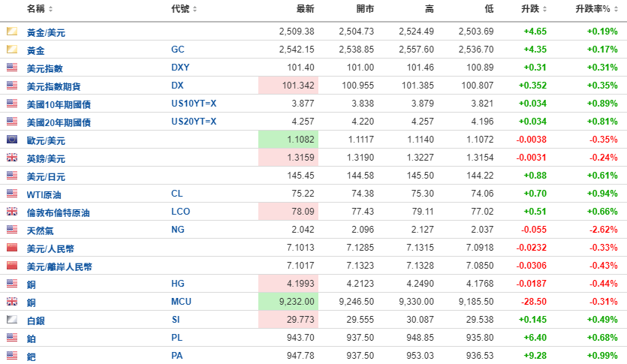Click the US flag next to WTI原油
The width and height of the screenshot is (627, 364).
(11, 194)
